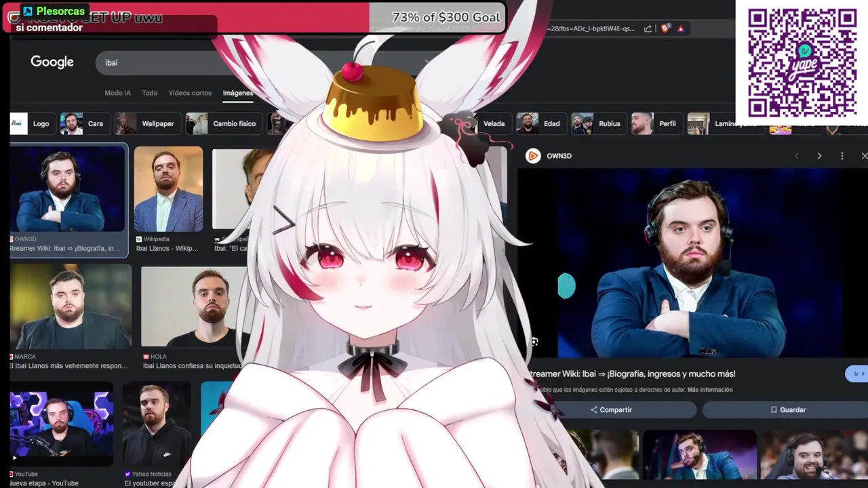Open the HOLA image result thumbnail
The height and width of the screenshot is (488, 868).
click(x=195, y=306)
